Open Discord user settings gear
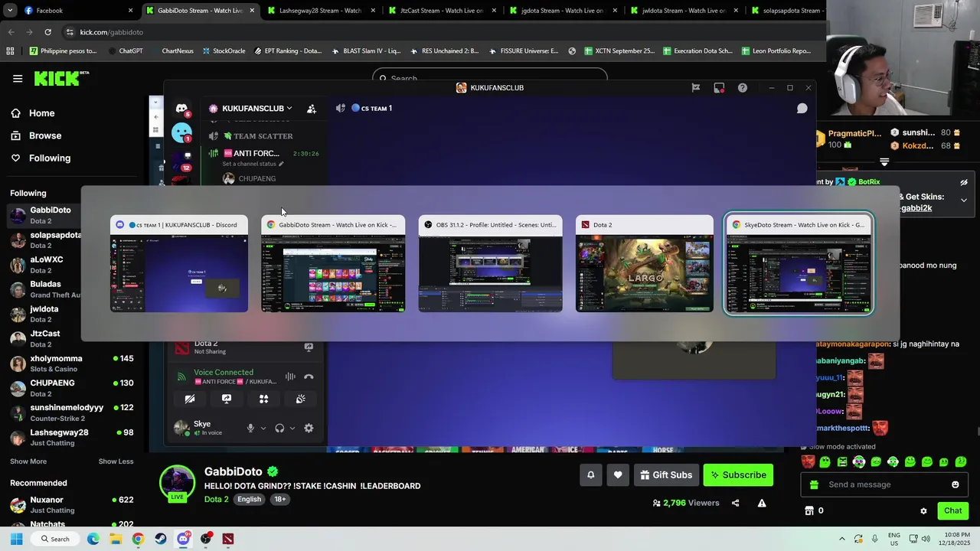Image resolution: width=980 pixels, height=551 pixels. pos(309,428)
